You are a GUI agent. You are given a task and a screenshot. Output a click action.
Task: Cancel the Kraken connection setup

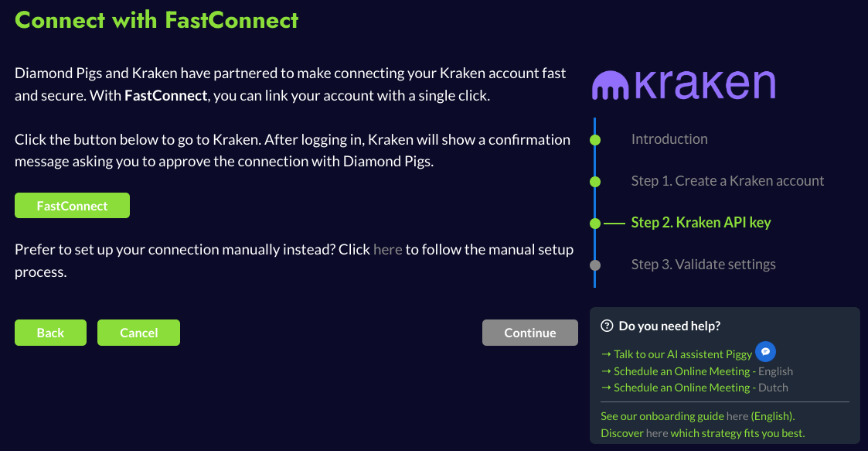[x=138, y=333]
